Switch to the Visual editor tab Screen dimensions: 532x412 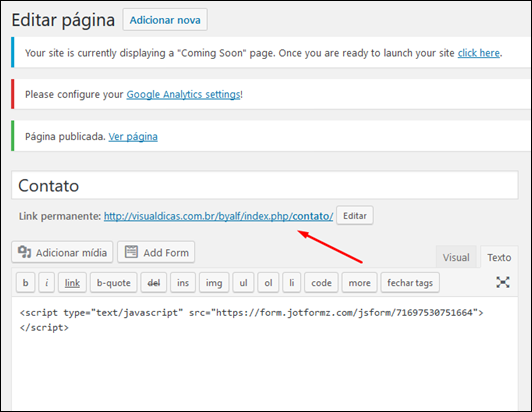pyautogui.click(x=456, y=257)
